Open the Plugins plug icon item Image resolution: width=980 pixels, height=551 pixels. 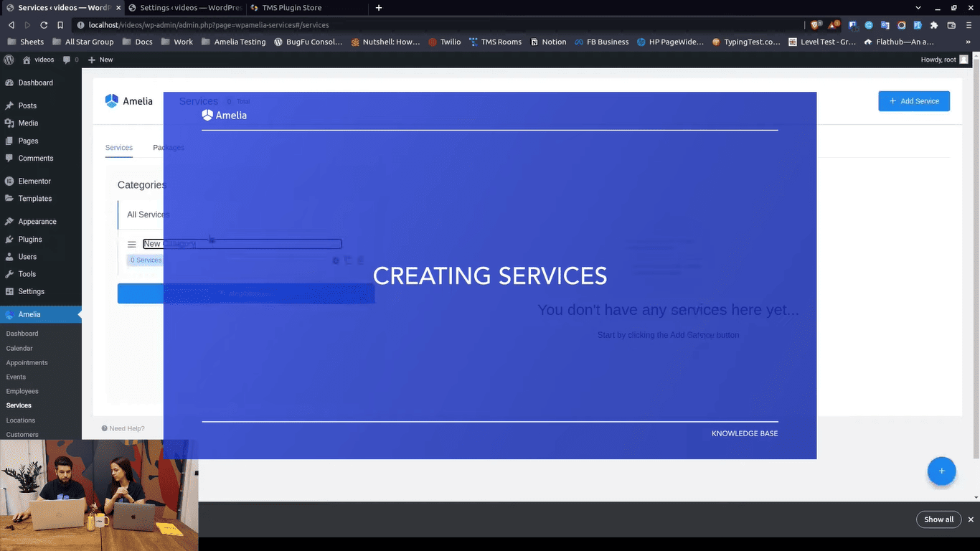click(9, 240)
